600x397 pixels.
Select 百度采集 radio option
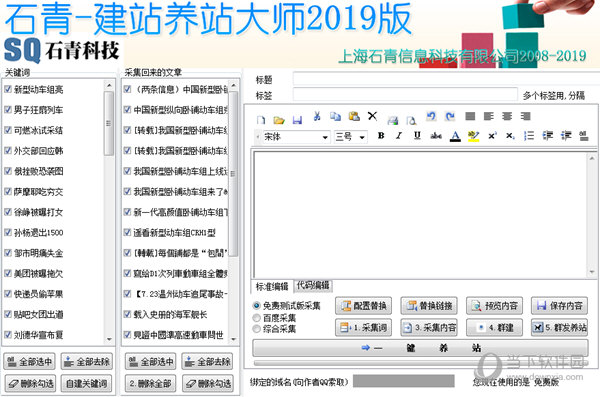(257, 318)
